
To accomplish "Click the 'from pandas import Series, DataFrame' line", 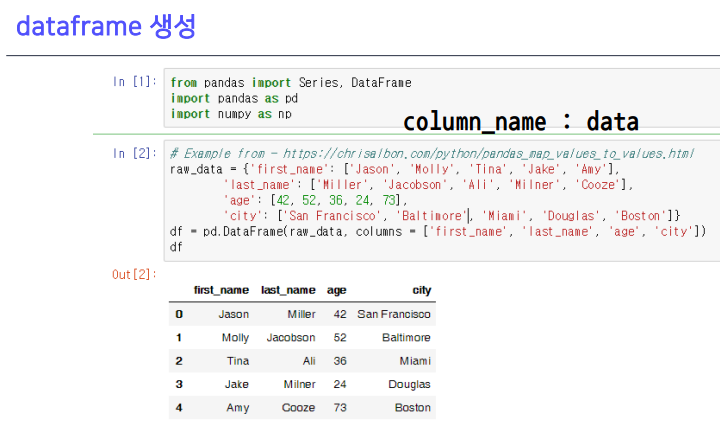I will (x=291, y=83).
